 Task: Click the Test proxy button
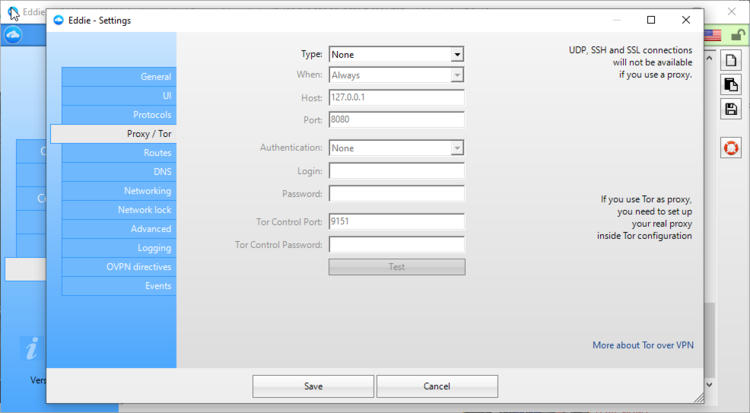[397, 267]
